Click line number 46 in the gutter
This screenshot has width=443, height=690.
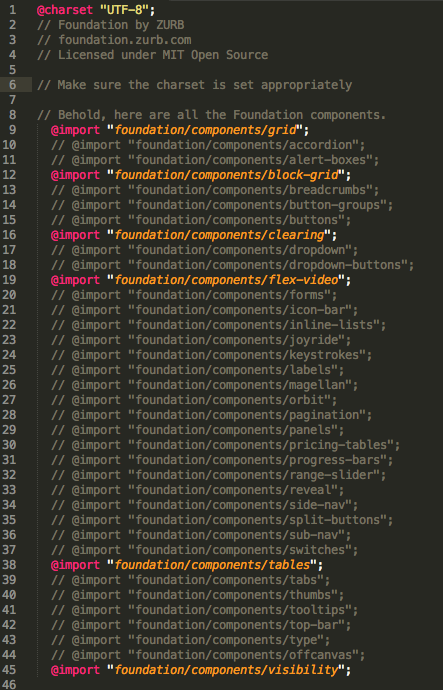(x=9, y=684)
